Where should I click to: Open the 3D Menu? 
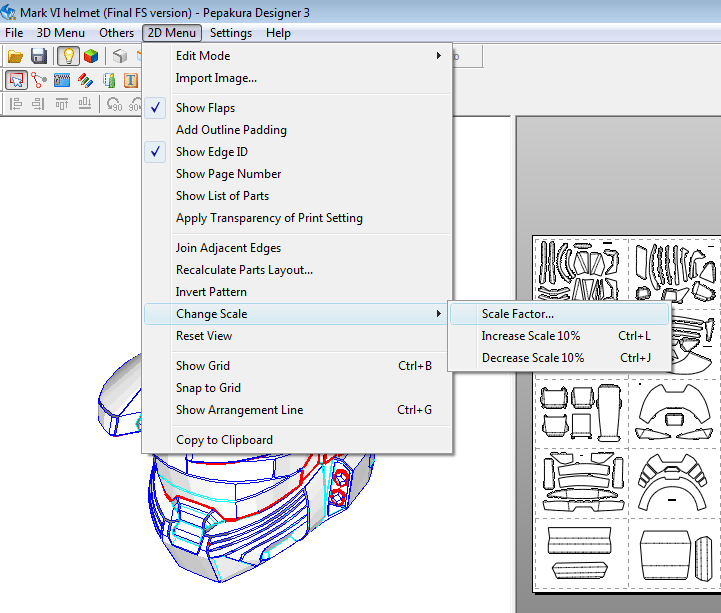point(61,33)
